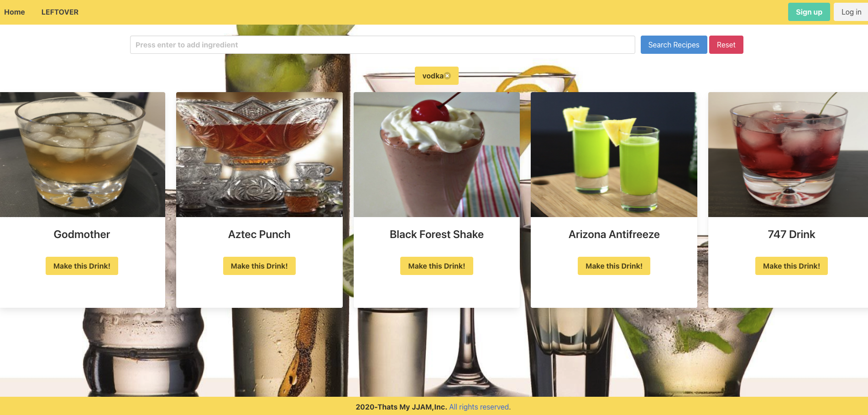868x415 pixels.
Task: Make the Black Forest Shake drink
Action: click(x=436, y=266)
